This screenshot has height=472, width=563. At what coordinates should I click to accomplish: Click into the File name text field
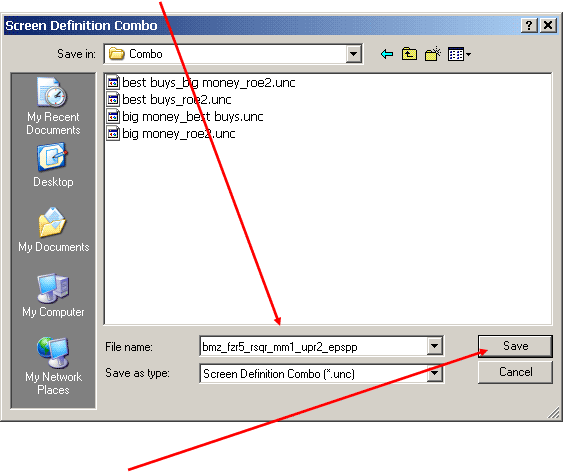pyautogui.click(x=313, y=346)
